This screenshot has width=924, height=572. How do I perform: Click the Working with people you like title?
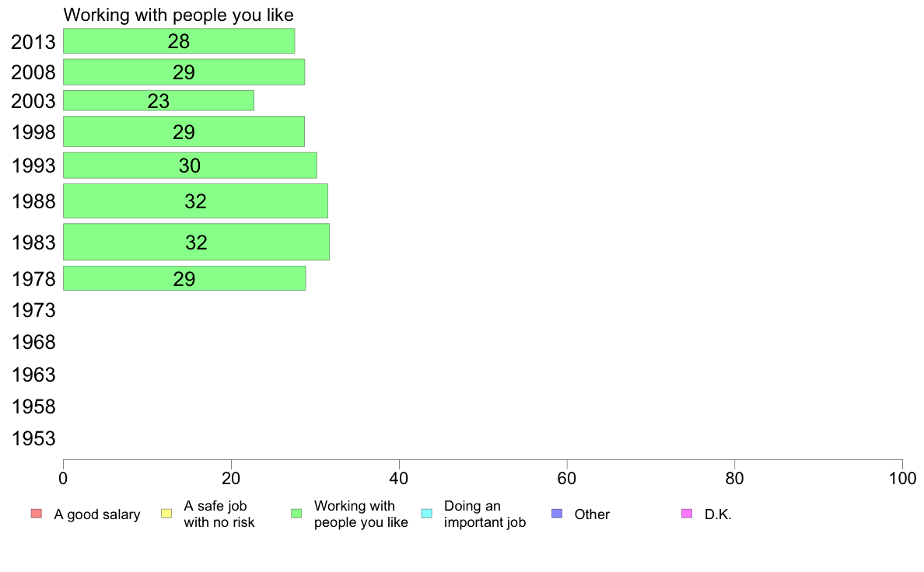click(x=179, y=15)
